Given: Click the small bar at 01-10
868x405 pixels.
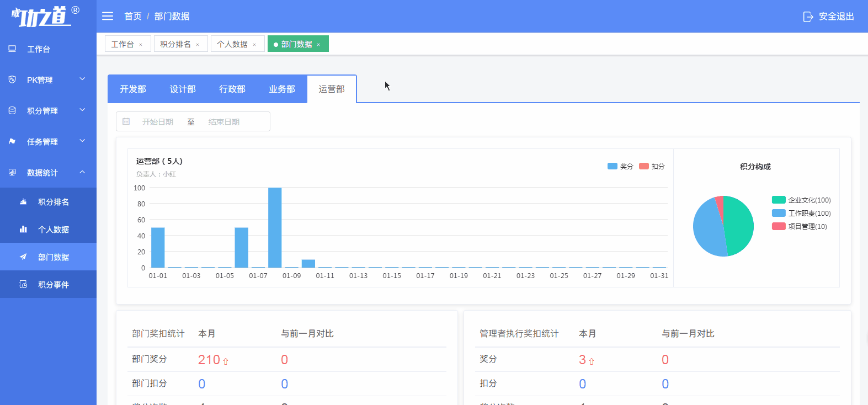Looking at the screenshot, I should tap(308, 263).
